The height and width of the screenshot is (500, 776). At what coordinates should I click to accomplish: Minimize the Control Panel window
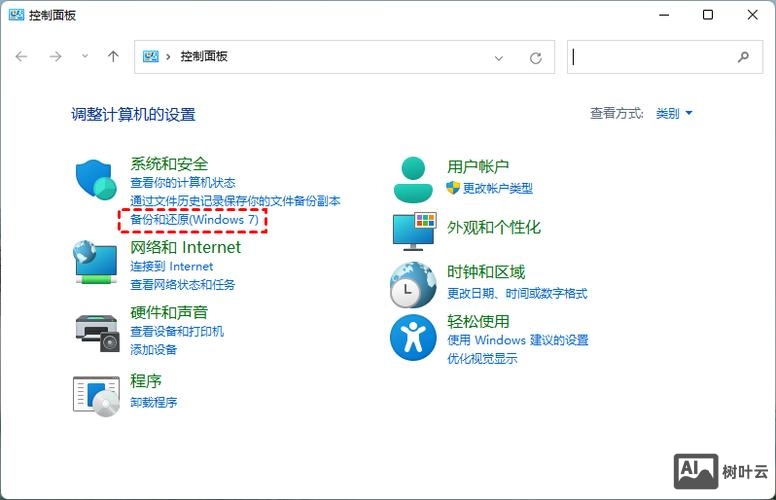click(x=664, y=15)
